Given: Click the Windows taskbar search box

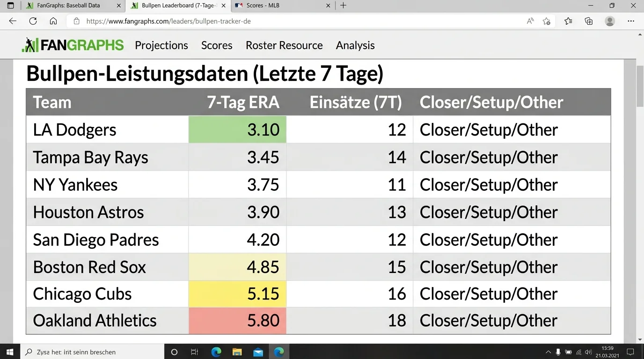Looking at the screenshot, I should tap(92, 352).
